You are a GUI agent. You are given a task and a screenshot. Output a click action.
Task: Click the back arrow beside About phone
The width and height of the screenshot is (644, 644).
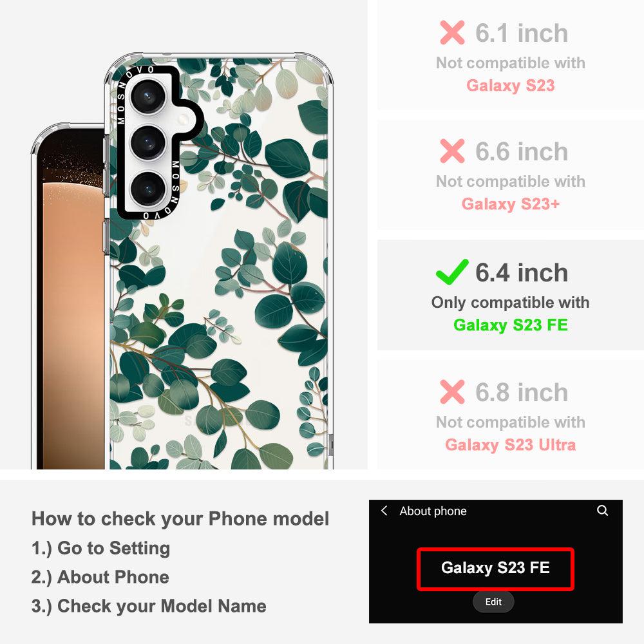point(384,511)
